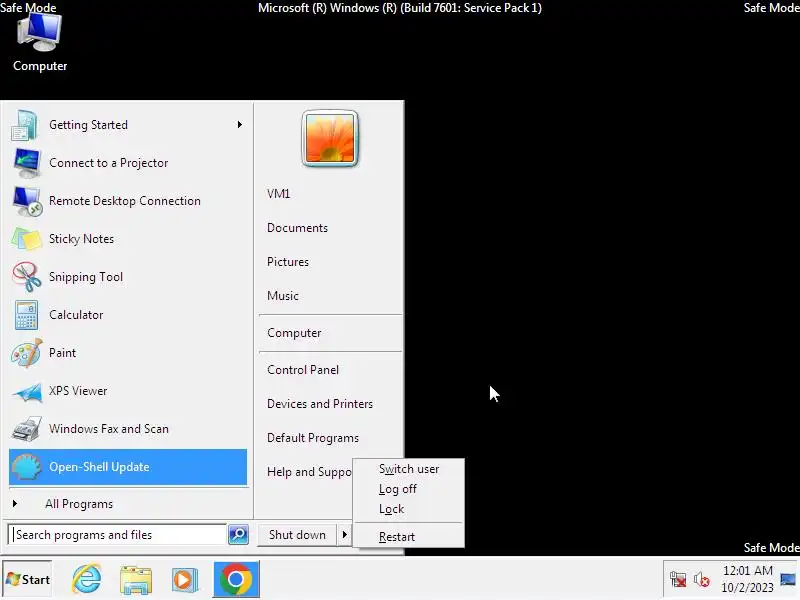Open Devices and Printers
800x600 pixels.
tap(320, 404)
